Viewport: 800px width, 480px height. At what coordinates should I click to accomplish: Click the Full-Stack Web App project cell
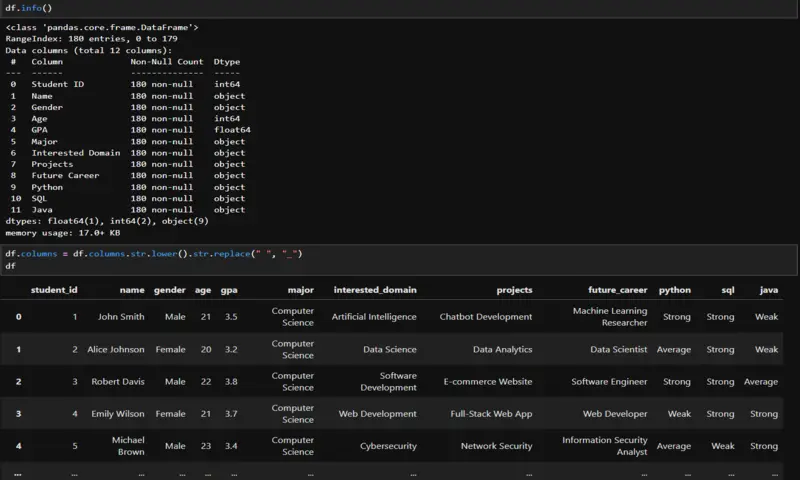click(491, 414)
